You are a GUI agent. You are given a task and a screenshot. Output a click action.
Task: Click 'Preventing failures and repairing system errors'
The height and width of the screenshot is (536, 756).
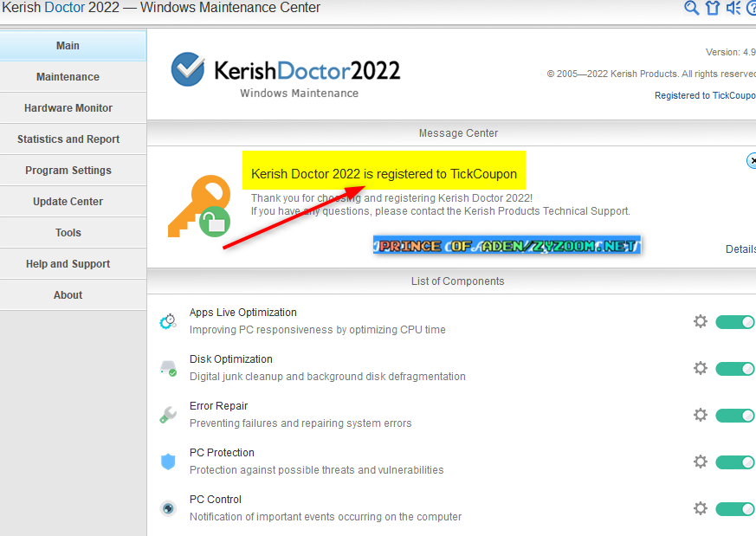300,423
